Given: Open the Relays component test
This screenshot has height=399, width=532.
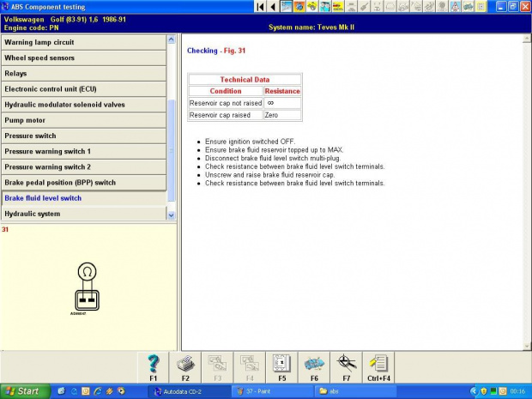Looking at the screenshot, I should coord(84,73).
